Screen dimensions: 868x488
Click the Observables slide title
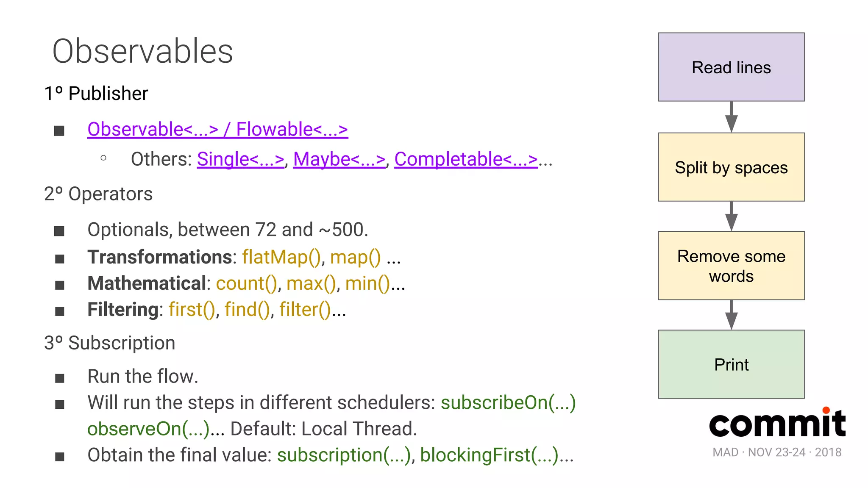click(x=142, y=51)
